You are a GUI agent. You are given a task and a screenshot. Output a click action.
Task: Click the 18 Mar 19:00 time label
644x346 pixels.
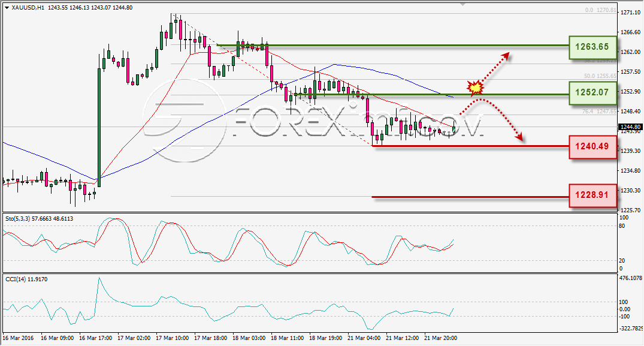[x=325, y=338]
